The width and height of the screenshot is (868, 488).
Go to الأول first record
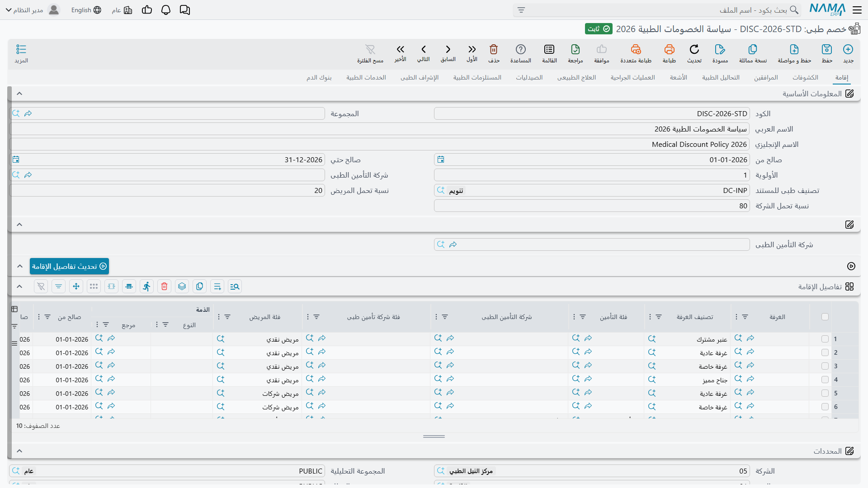click(472, 49)
